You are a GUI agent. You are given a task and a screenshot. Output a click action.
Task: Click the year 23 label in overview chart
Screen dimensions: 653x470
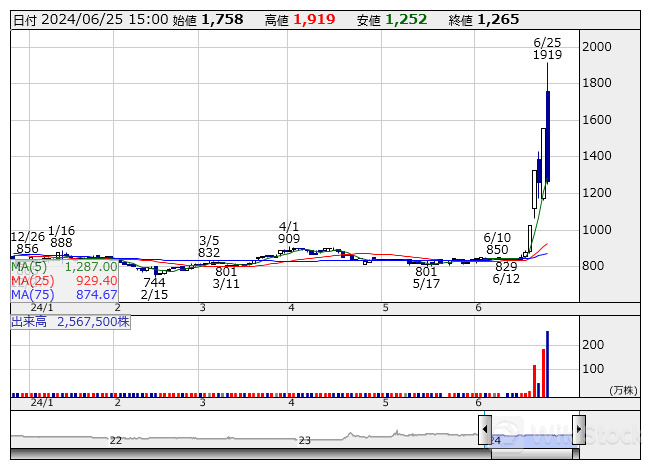point(305,440)
